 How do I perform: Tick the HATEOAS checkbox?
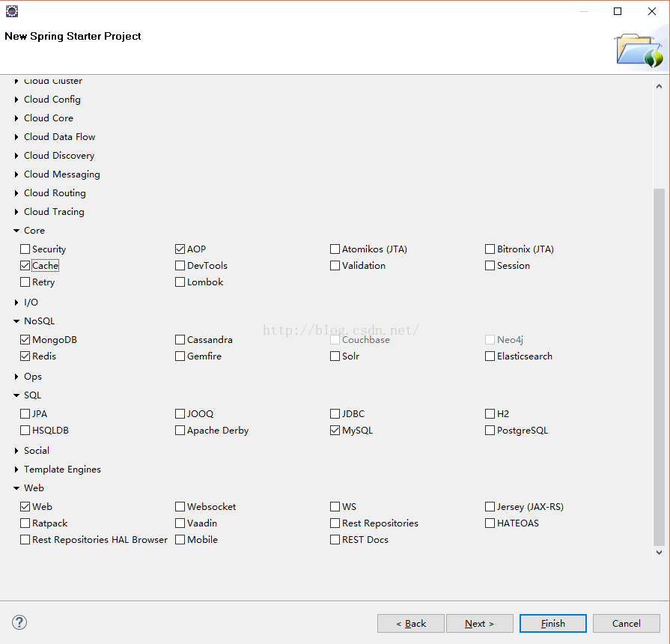coord(490,523)
